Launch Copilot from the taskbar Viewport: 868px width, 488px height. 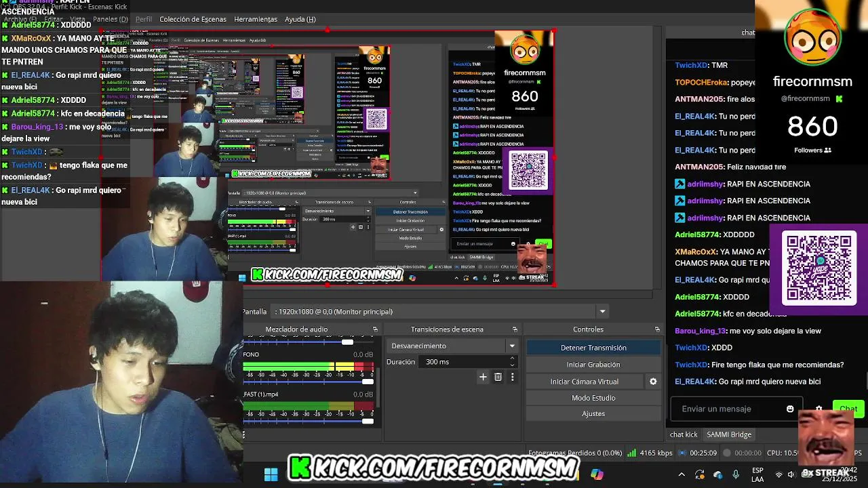click(x=597, y=474)
